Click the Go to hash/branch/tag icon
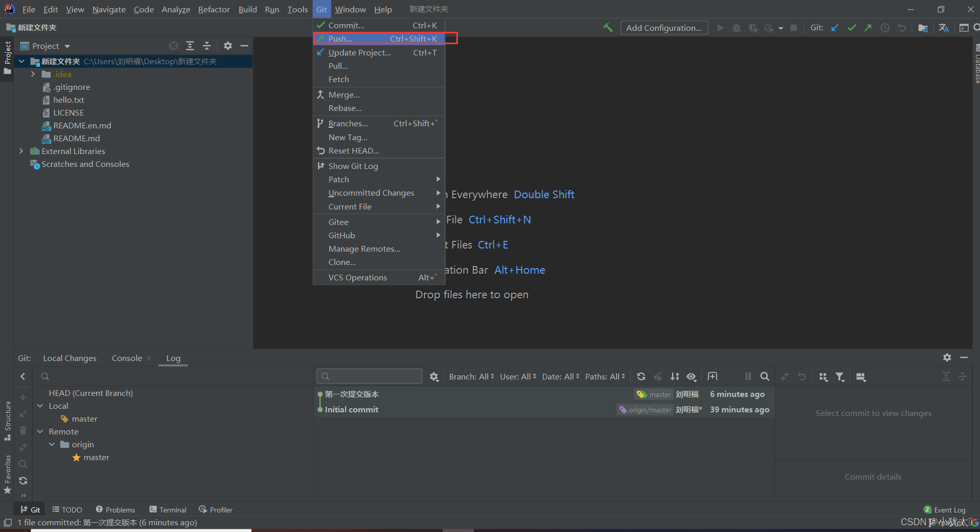The image size is (980, 532). pos(713,376)
